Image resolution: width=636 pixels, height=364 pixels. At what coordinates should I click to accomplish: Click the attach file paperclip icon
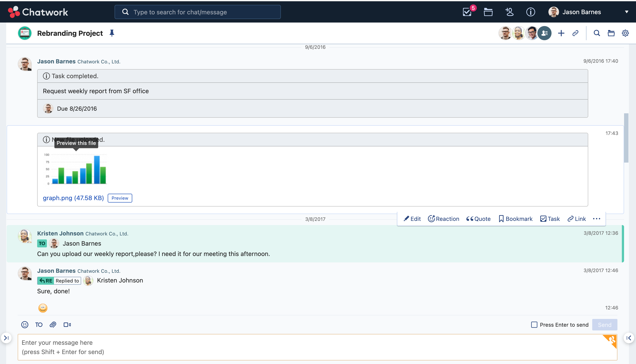pyautogui.click(x=53, y=324)
